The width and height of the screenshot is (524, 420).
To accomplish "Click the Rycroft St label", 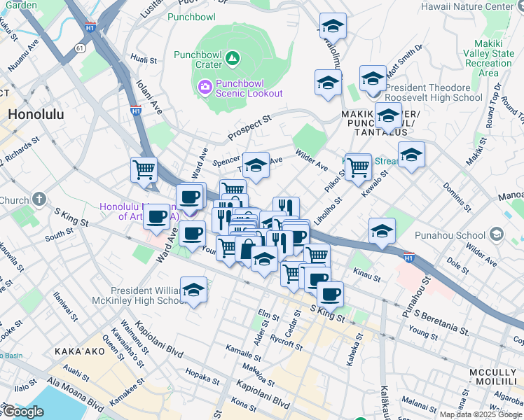I will (286, 342).
